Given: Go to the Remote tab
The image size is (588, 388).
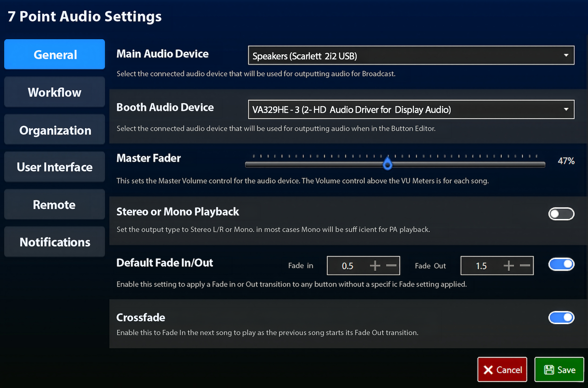Looking at the screenshot, I should coord(55,204).
